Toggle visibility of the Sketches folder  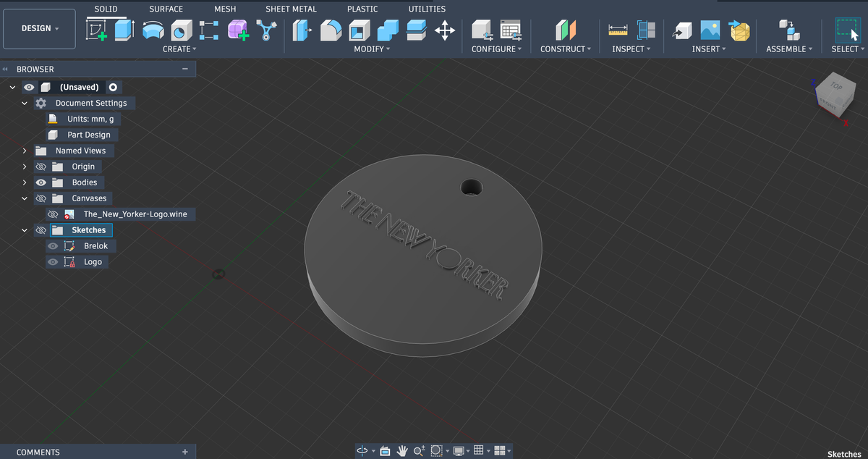pyautogui.click(x=41, y=230)
